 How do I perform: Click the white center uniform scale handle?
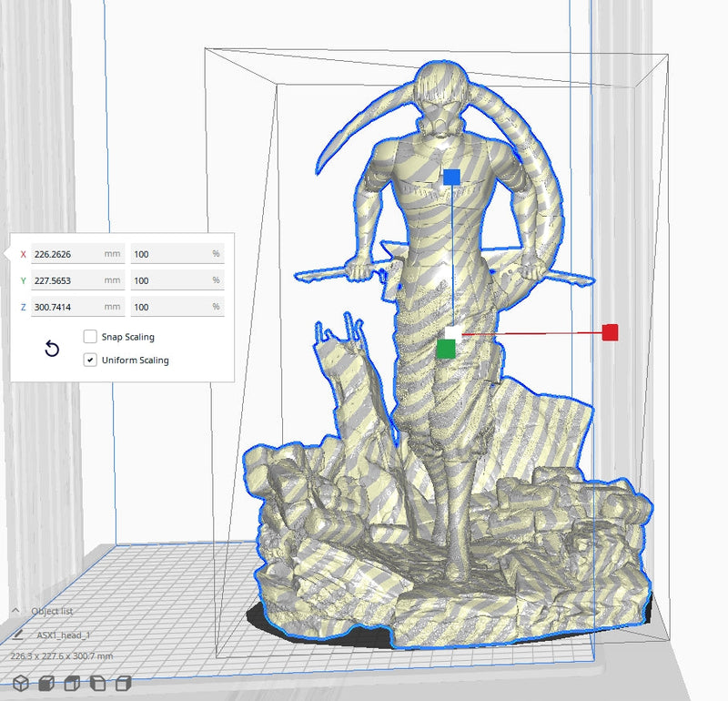coord(453,333)
